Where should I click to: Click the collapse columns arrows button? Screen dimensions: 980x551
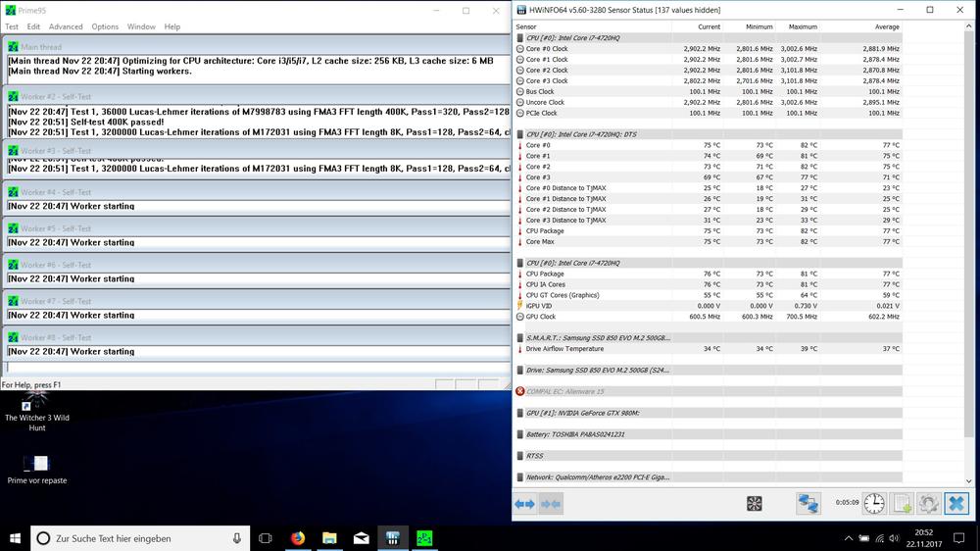[551, 504]
